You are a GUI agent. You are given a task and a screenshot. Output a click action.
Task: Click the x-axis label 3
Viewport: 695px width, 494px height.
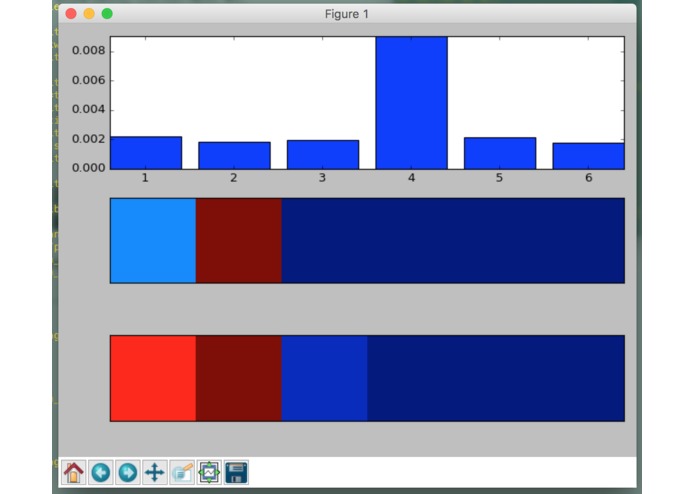322,178
